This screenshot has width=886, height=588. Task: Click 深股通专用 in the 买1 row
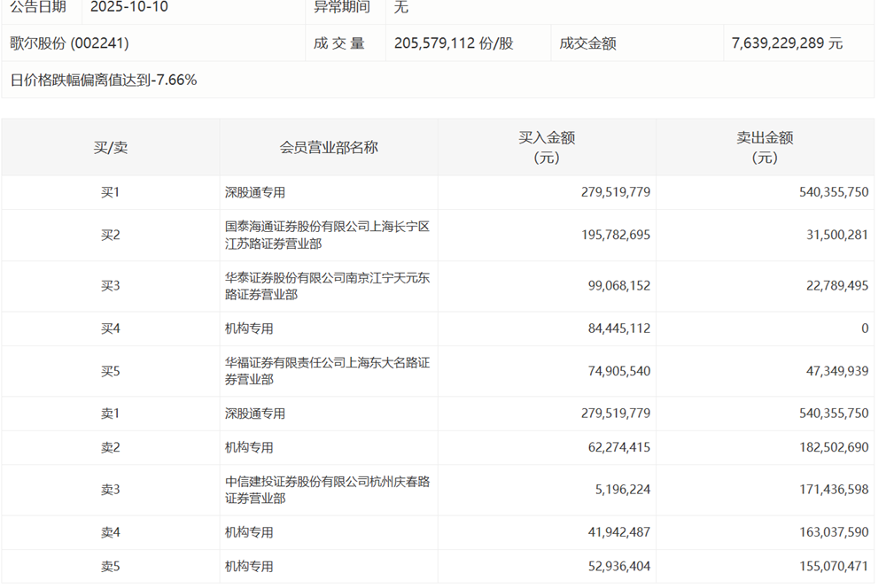[255, 192]
